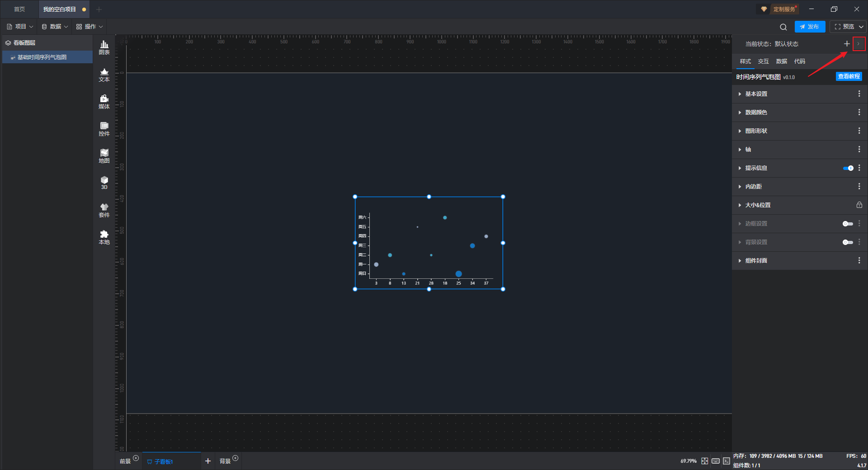Image resolution: width=868 pixels, height=470 pixels.
Task: Open 轴 more options menu
Action: click(859, 149)
